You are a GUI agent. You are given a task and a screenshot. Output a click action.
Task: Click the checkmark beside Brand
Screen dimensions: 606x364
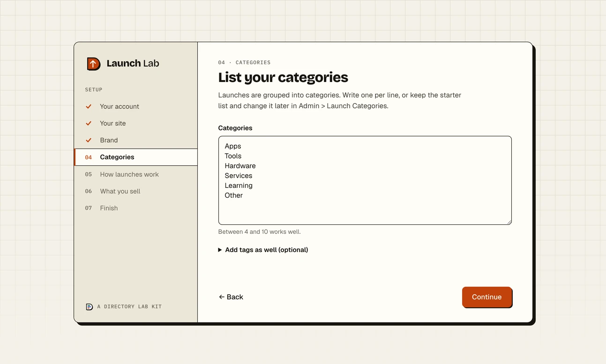[x=89, y=140]
